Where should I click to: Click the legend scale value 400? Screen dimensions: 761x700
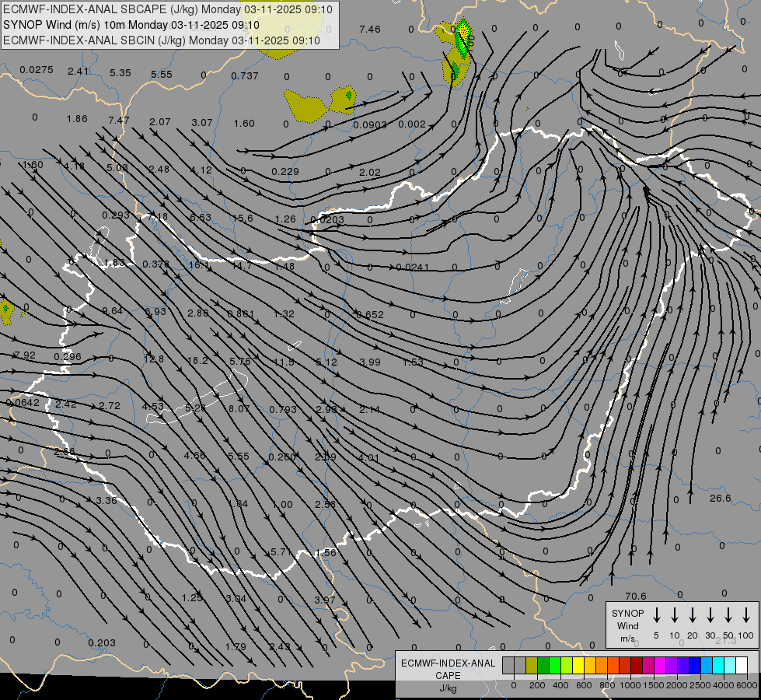(560, 685)
